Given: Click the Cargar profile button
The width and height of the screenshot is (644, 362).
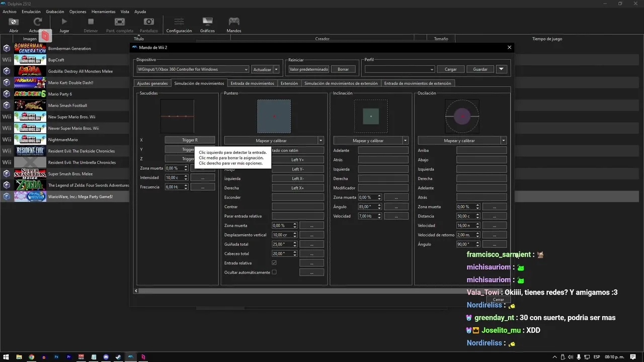Looking at the screenshot, I should tap(450, 69).
